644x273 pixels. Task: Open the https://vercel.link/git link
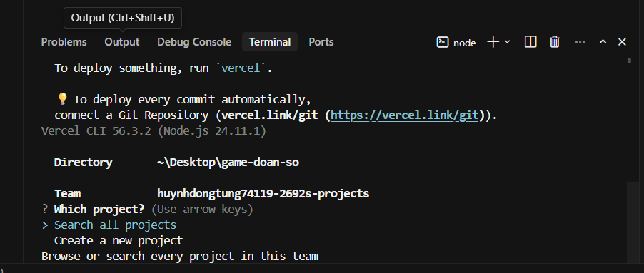[405, 115]
